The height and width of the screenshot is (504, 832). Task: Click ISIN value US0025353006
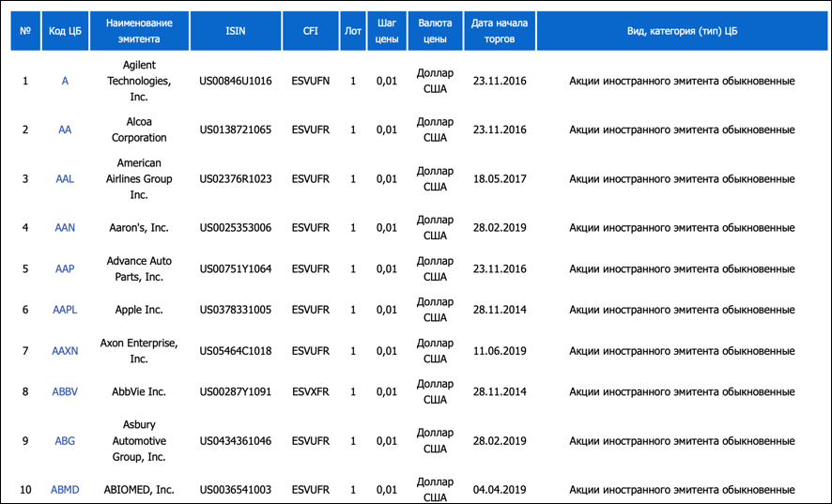pyautogui.click(x=236, y=227)
